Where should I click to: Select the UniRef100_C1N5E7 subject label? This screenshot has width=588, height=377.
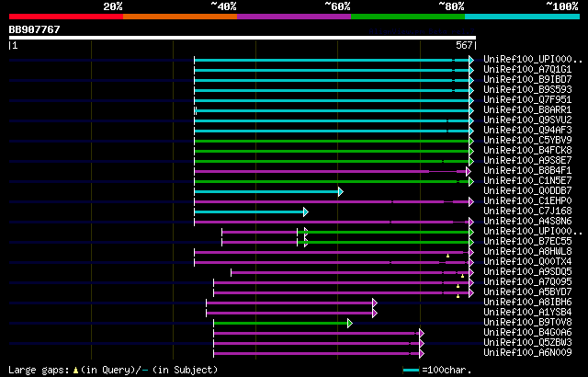pos(527,181)
